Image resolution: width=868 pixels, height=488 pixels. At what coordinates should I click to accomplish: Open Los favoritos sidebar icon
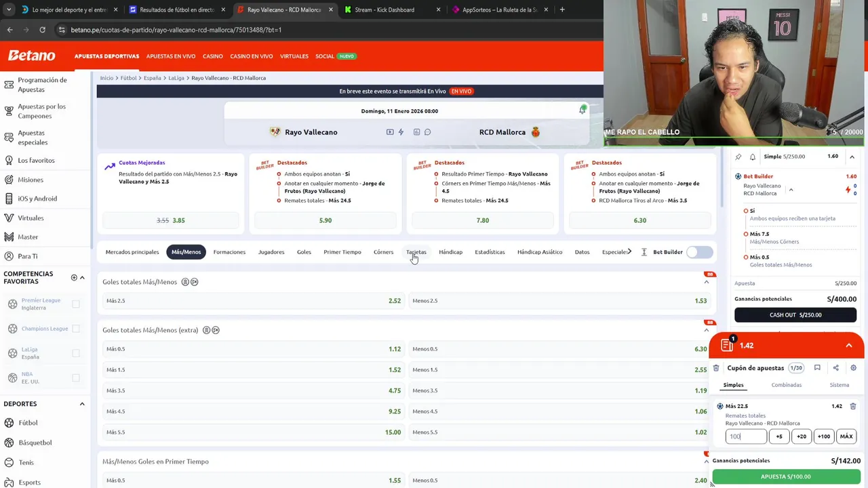tap(9, 160)
